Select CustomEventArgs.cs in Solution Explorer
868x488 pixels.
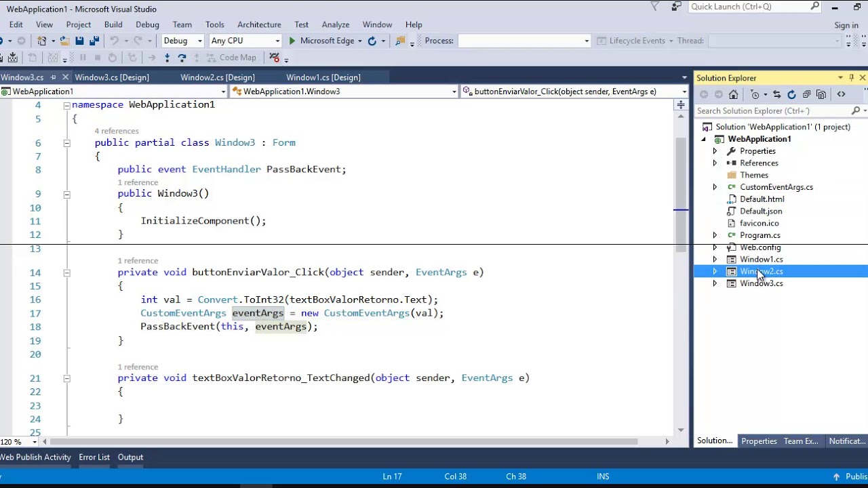(776, 187)
